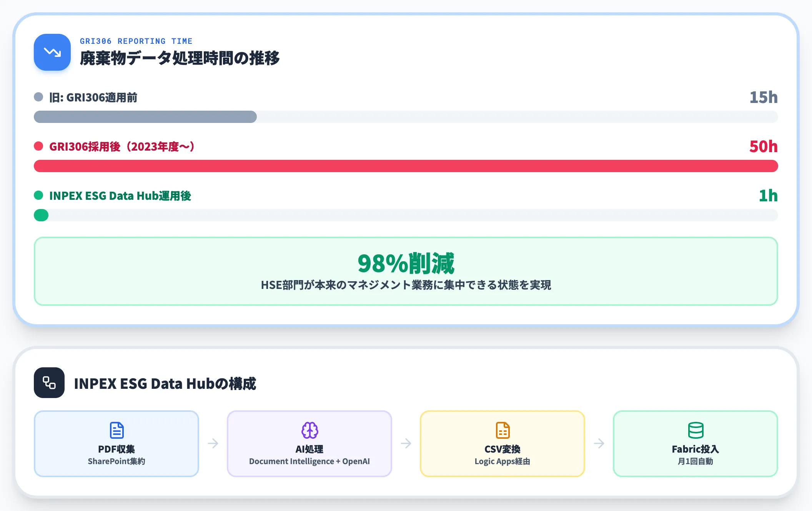The image size is (812, 511).
Task: Click the arrow between AI処理 and CSV変換
Action: pos(406,443)
